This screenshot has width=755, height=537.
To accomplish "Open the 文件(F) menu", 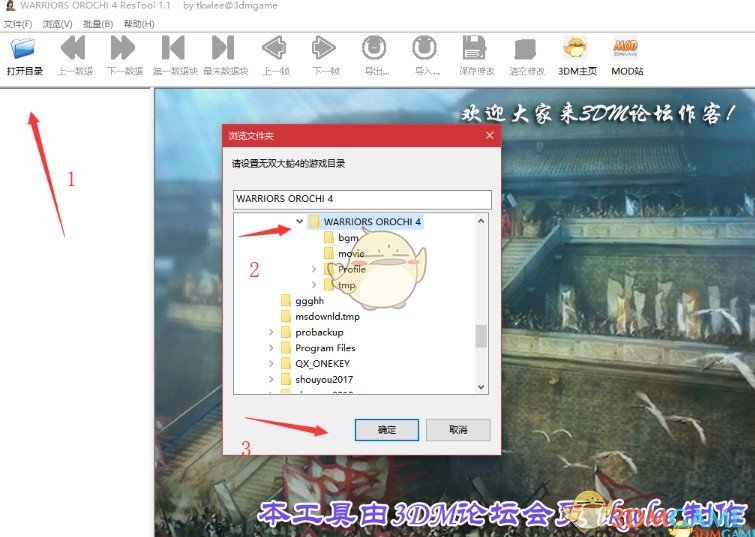I will tap(18, 24).
